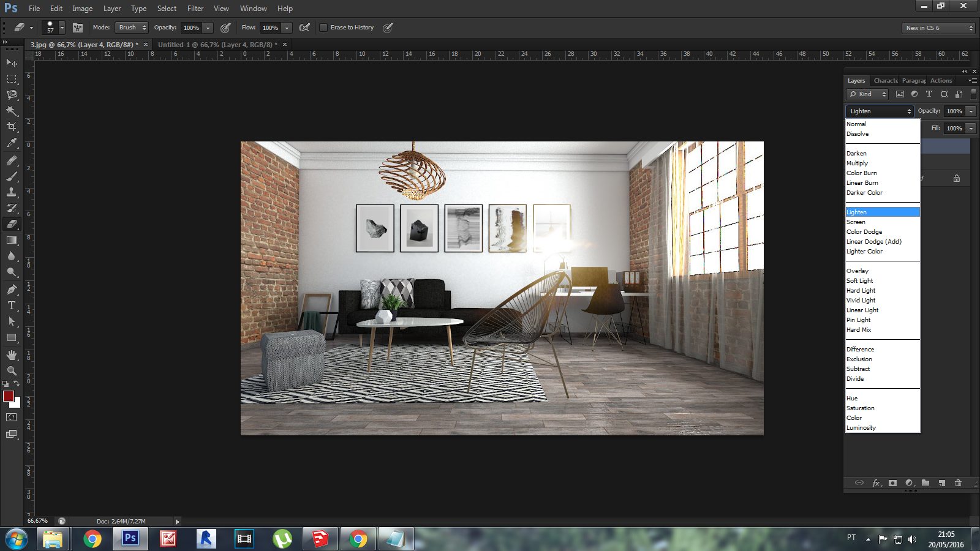Screen dimensions: 980x551
Task: Select the Horizontal Type tool
Action: coord(12,305)
